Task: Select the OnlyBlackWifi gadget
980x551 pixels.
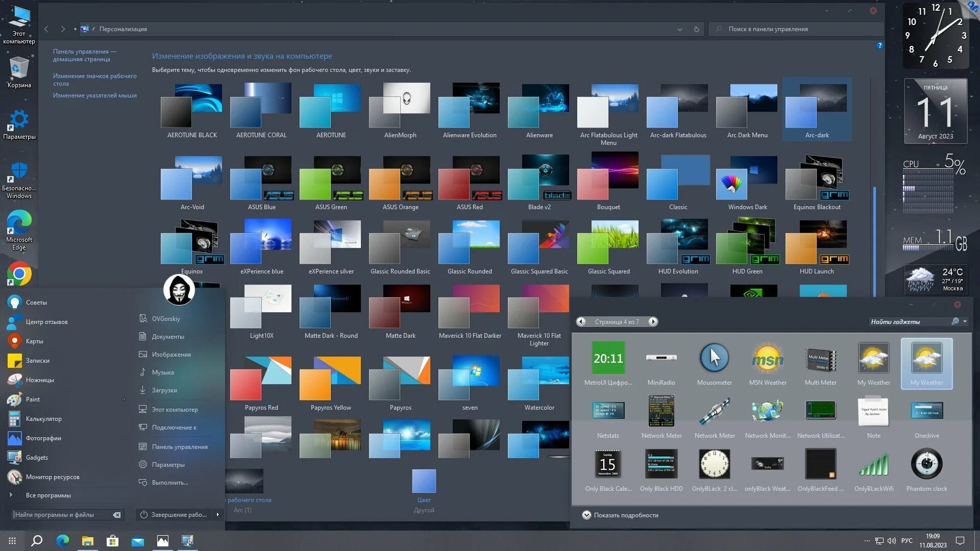Action: pyautogui.click(x=873, y=464)
